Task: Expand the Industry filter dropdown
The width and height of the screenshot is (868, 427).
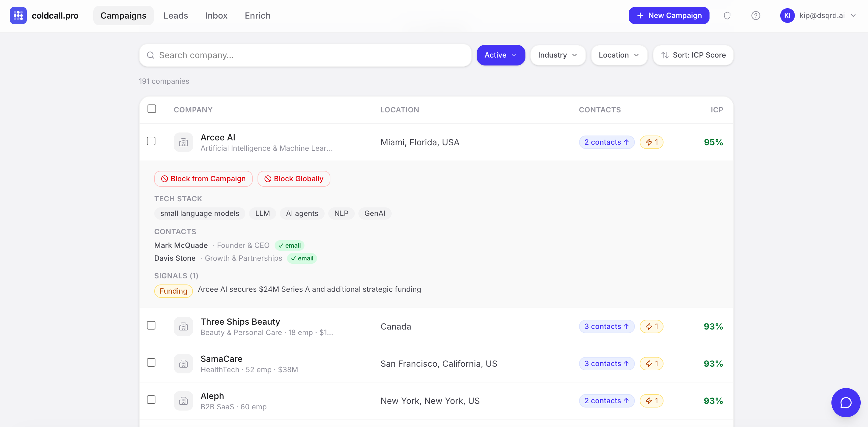Action: pos(557,55)
